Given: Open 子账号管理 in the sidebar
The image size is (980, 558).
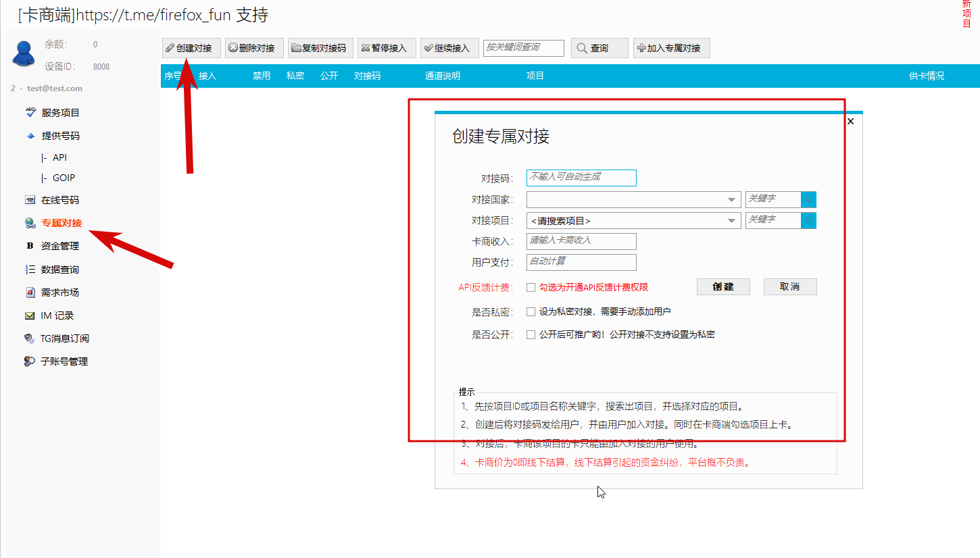Looking at the screenshot, I should click(64, 361).
